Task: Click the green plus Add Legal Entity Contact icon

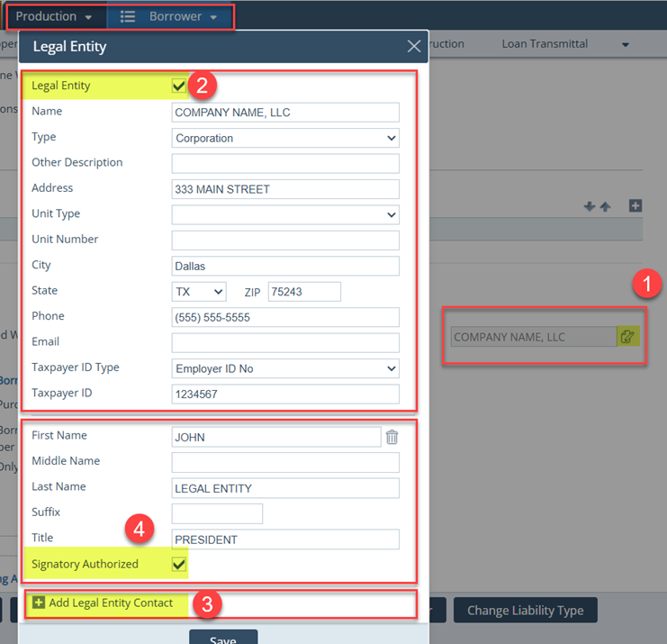Action: tap(39, 603)
